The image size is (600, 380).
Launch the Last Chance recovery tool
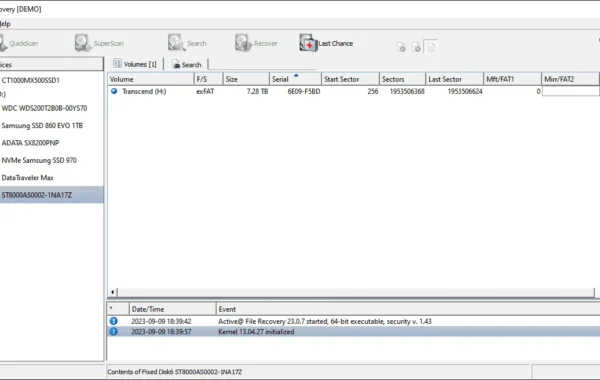pyautogui.click(x=326, y=43)
